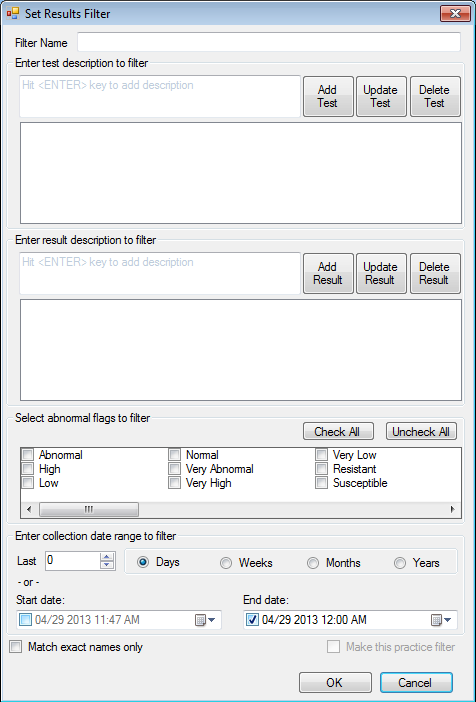The width and height of the screenshot is (476, 702).
Task: Click the flags list left scroll arrow
Action: pos(29,509)
